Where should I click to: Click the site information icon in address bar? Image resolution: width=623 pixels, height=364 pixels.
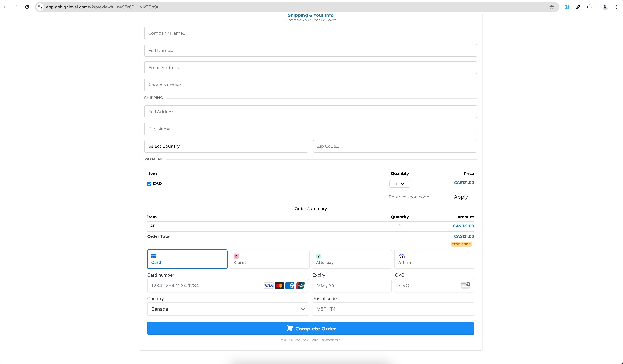click(x=40, y=7)
